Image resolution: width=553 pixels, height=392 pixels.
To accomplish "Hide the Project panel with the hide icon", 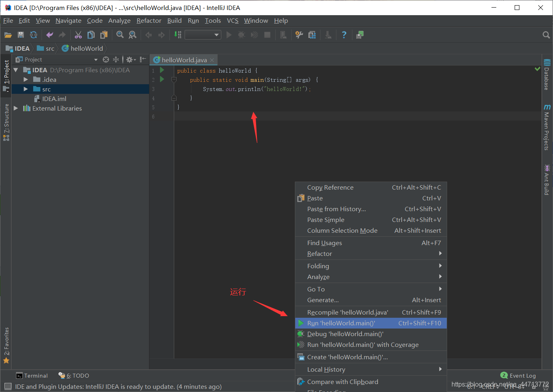I will coord(143,59).
